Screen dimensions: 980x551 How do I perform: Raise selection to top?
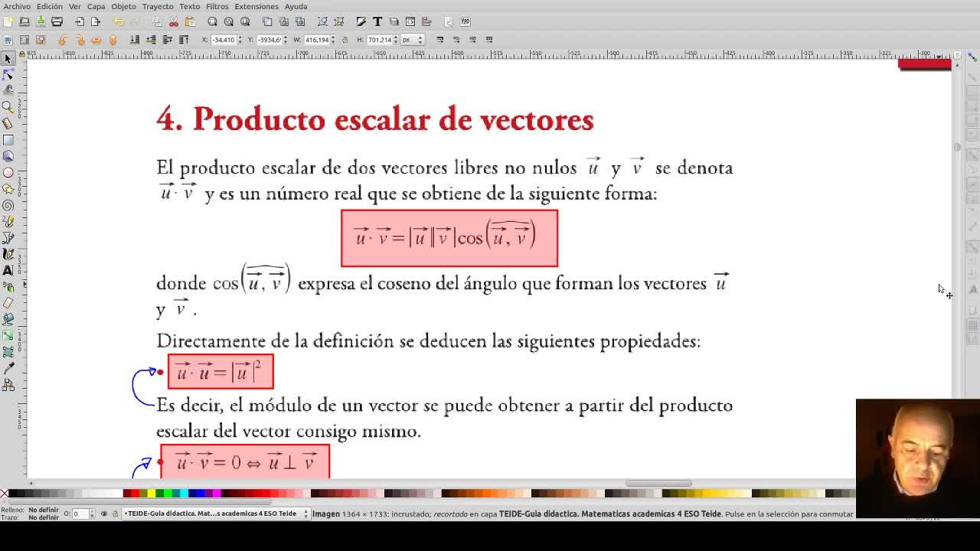click(184, 40)
